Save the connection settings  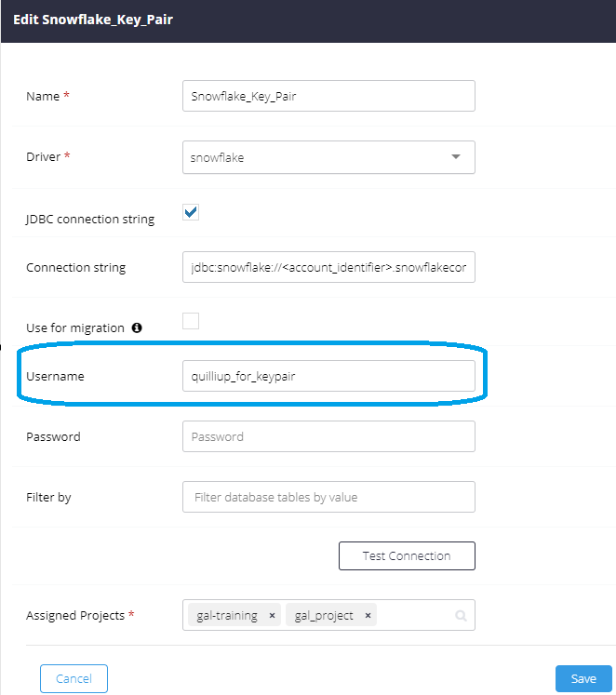(x=583, y=678)
